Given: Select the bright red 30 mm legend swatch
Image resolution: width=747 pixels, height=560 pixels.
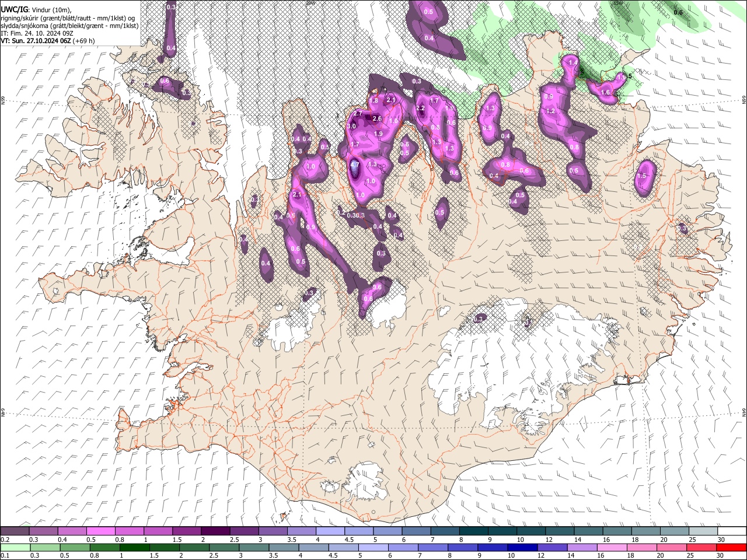Looking at the screenshot, I should [731, 547].
